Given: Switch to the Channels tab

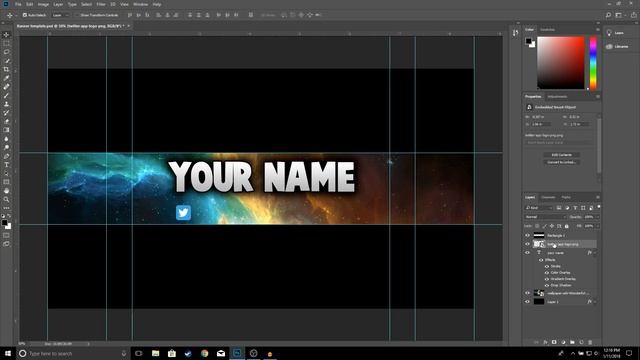Looking at the screenshot, I should [548, 198].
